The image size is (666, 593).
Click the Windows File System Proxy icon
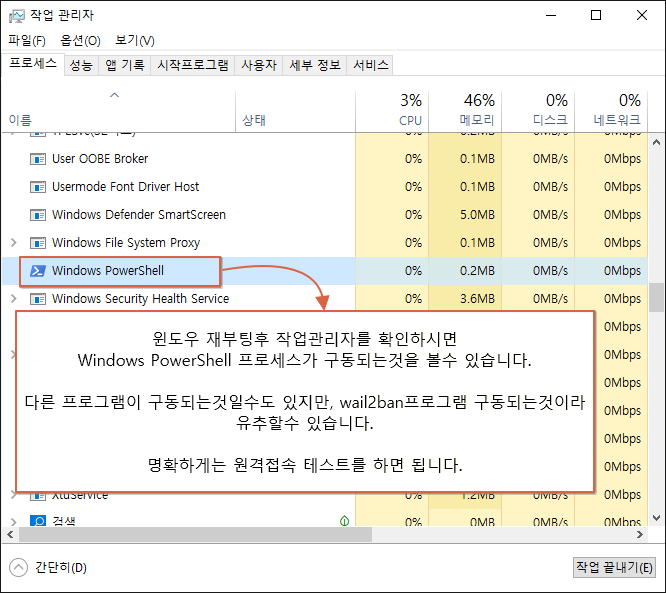(38, 243)
